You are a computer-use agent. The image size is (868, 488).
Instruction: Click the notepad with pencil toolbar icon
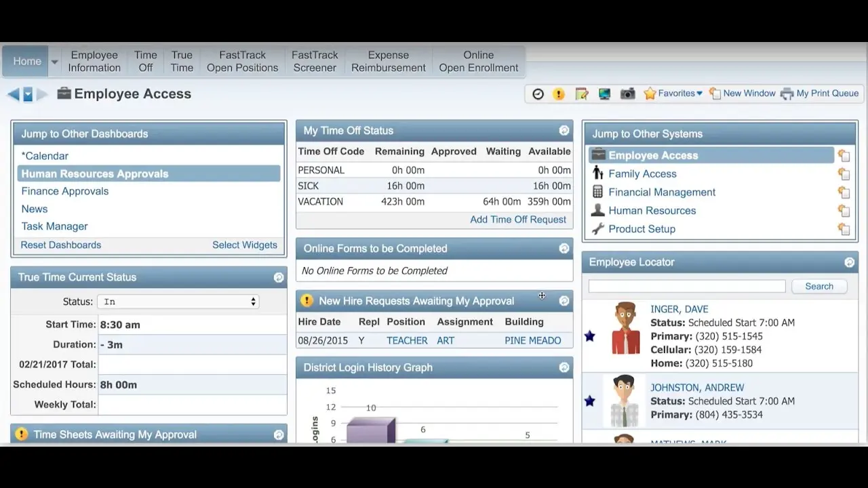tap(582, 94)
